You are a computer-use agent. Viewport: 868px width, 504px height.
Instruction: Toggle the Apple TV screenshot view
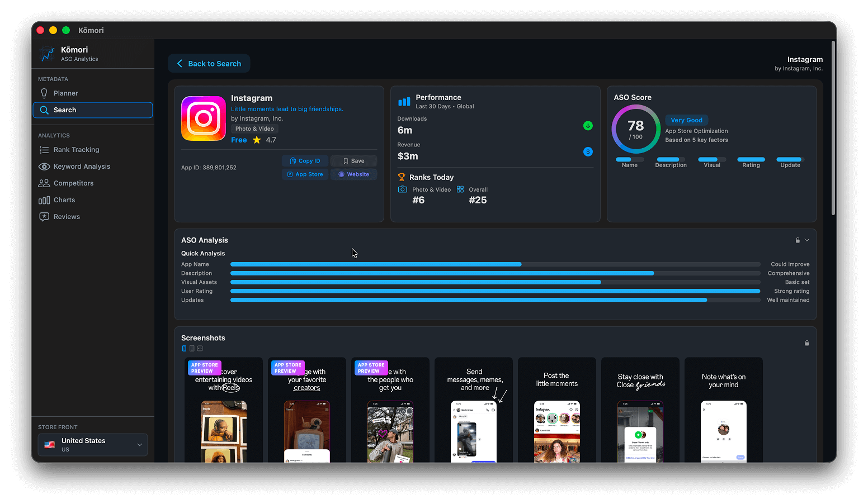click(200, 348)
